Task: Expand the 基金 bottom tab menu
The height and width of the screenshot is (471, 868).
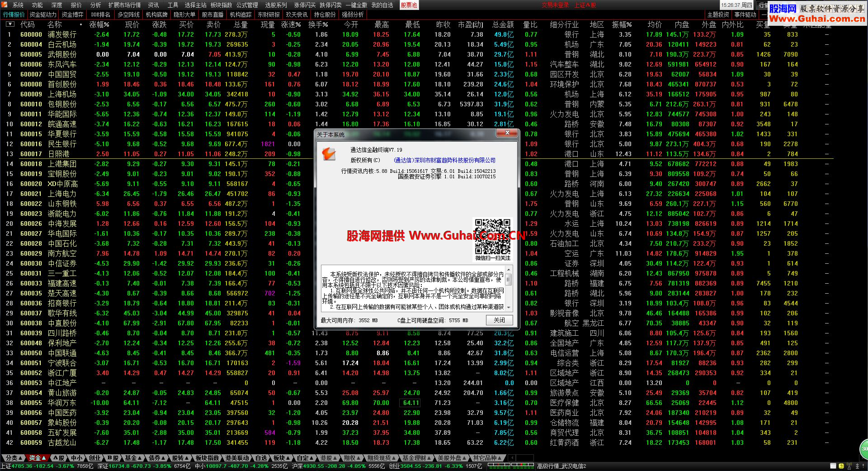Action: click(x=133, y=458)
